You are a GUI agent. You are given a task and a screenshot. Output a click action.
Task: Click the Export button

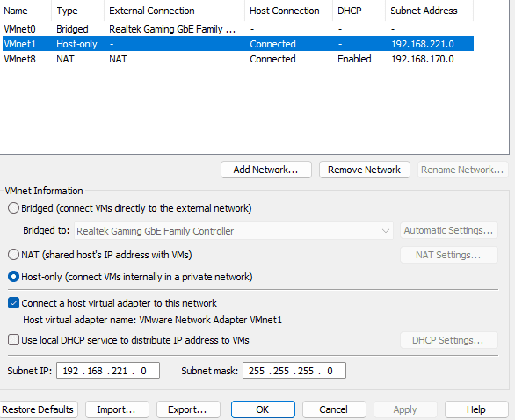[188, 409]
